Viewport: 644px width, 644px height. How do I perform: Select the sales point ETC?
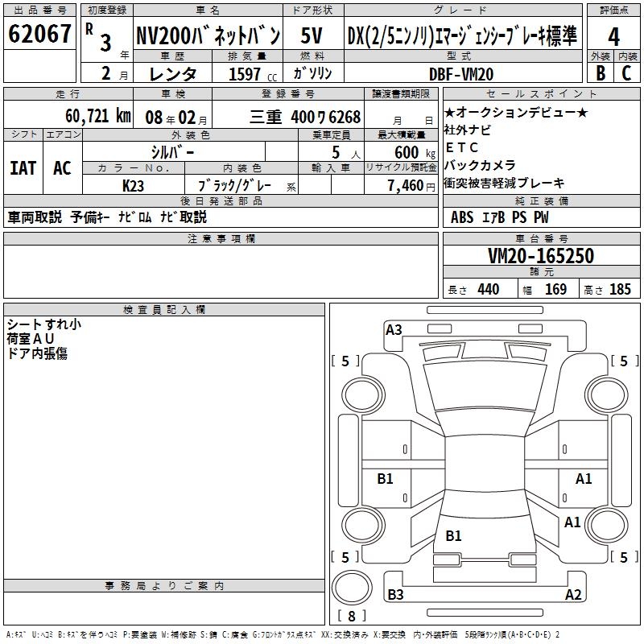(x=461, y=147)
